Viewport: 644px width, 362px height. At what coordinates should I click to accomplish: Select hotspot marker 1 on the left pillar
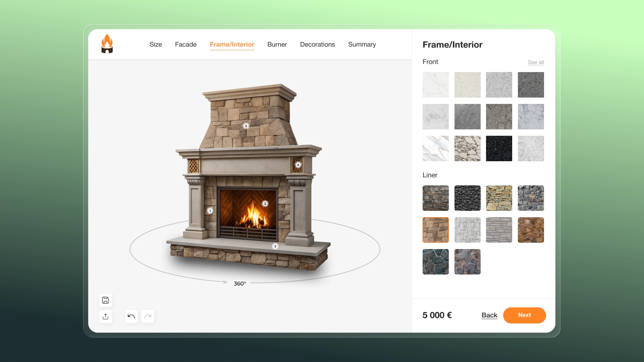pyautogui.click(x=210, y=210)
